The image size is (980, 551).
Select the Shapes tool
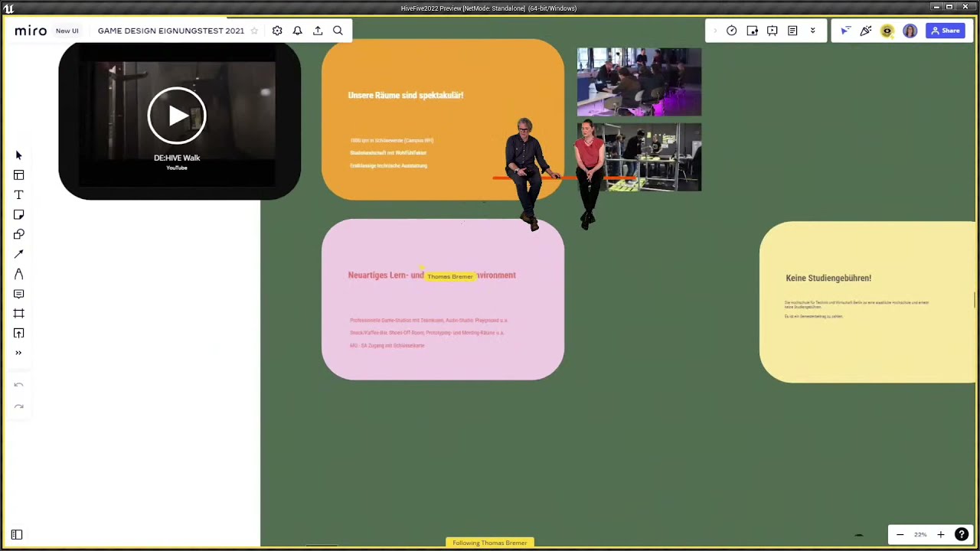click(19, 234)
